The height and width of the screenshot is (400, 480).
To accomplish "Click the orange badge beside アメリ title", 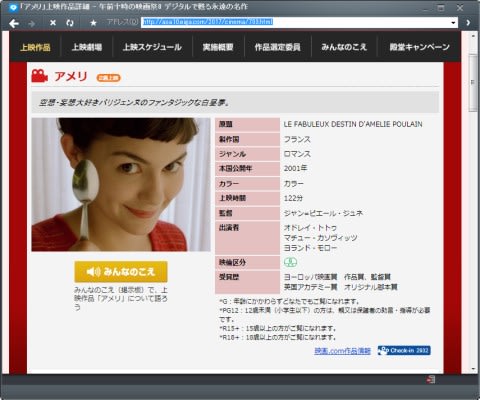I will pyautogui.click(x=109, y=78).
